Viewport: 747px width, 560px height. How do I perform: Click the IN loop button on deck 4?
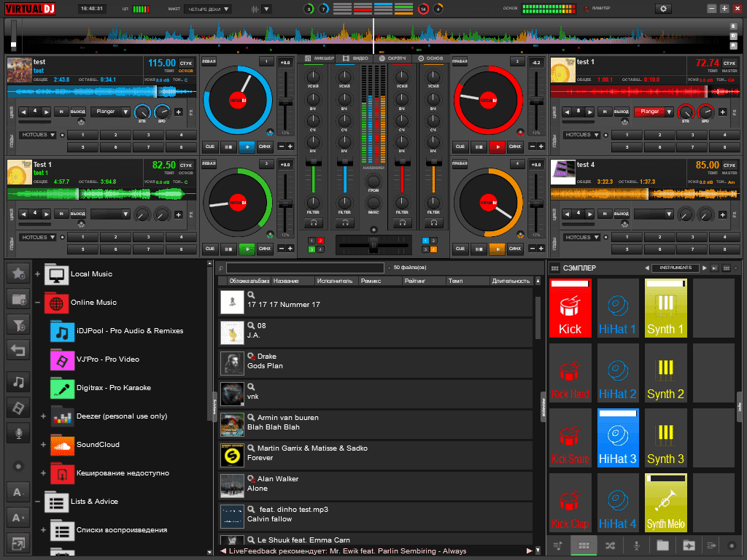(605, 214)
